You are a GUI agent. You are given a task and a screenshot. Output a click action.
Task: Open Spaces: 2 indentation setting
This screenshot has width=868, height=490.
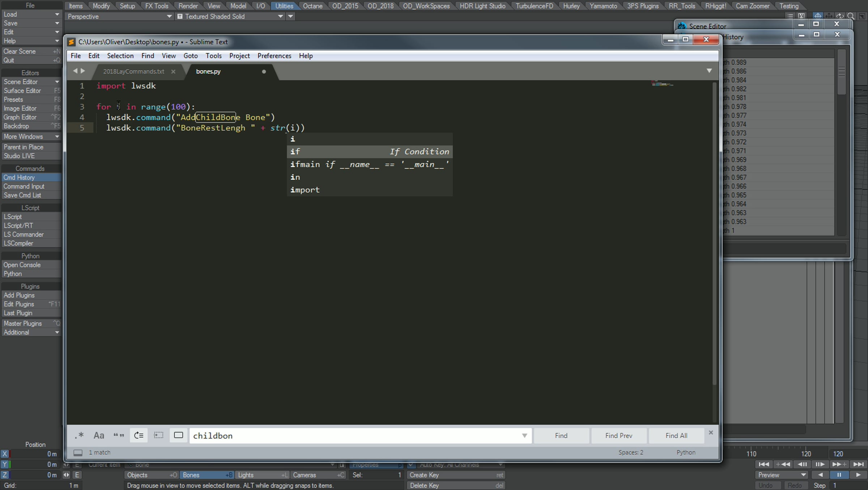(630, 452)
